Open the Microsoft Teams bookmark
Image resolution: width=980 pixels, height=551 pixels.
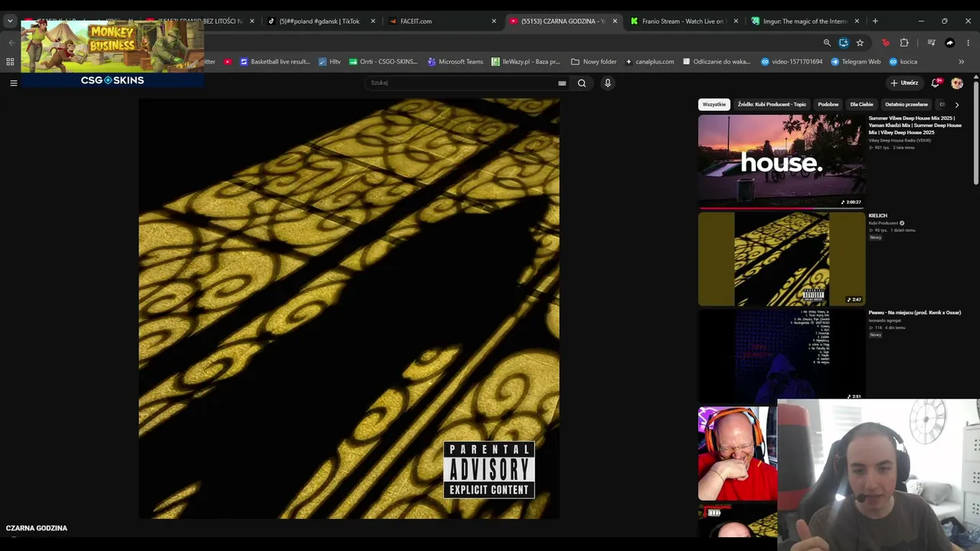click(x=456, y=62)
